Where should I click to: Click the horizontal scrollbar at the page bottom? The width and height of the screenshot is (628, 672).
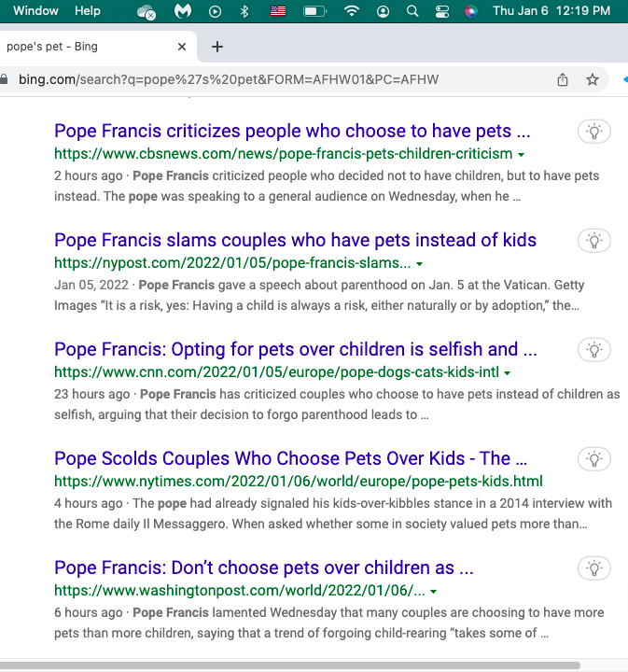pos(289,665)
